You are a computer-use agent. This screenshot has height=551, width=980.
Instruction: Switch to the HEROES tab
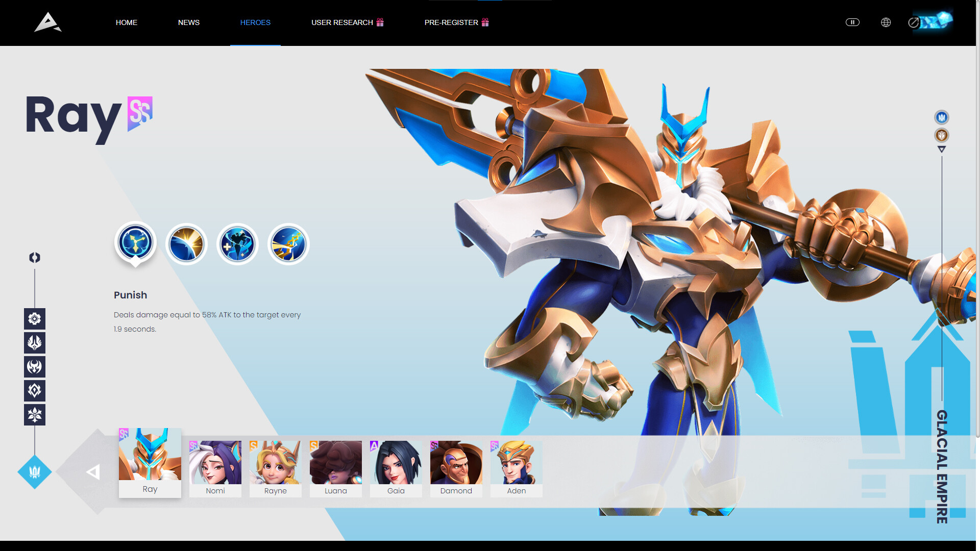click(255, 22)
